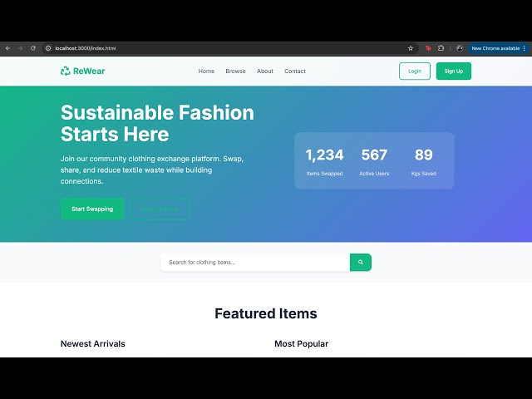Click the New Chrome available button
The image size is (532, 399).
pos(495,48)
